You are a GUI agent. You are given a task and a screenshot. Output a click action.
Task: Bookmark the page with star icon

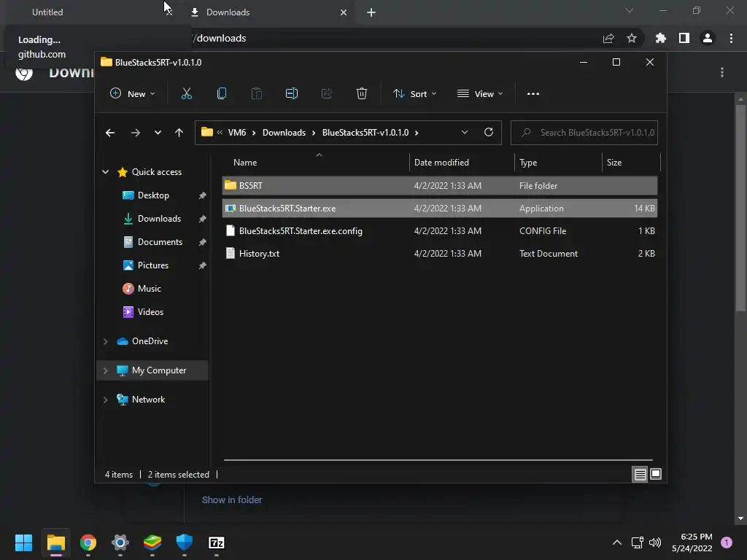[632, 38]
